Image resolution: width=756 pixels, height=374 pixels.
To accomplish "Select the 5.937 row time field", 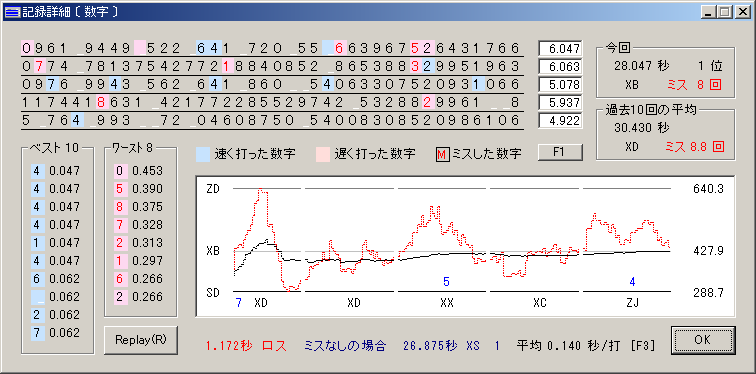I will tap(560, 103).
